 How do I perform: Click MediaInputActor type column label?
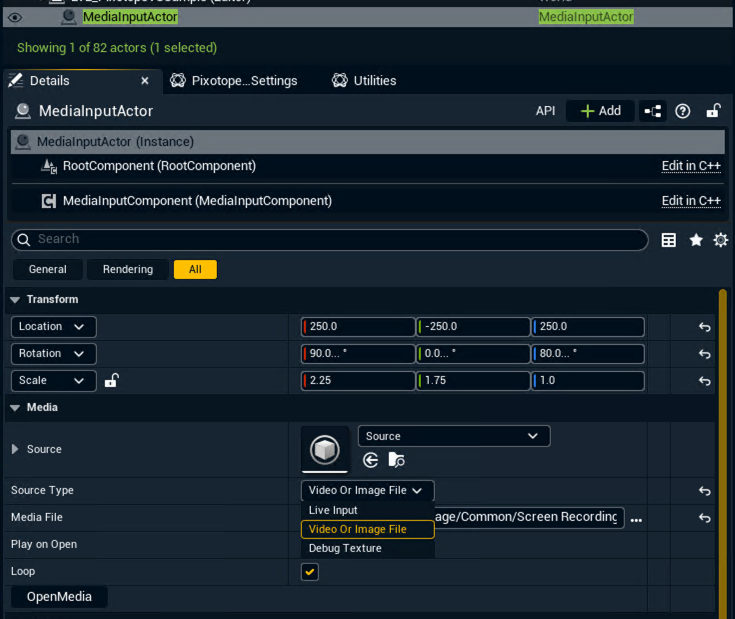[x=586, y=17]
